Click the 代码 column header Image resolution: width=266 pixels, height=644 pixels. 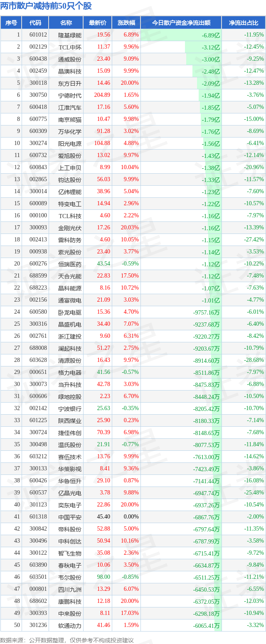(35, 23)
